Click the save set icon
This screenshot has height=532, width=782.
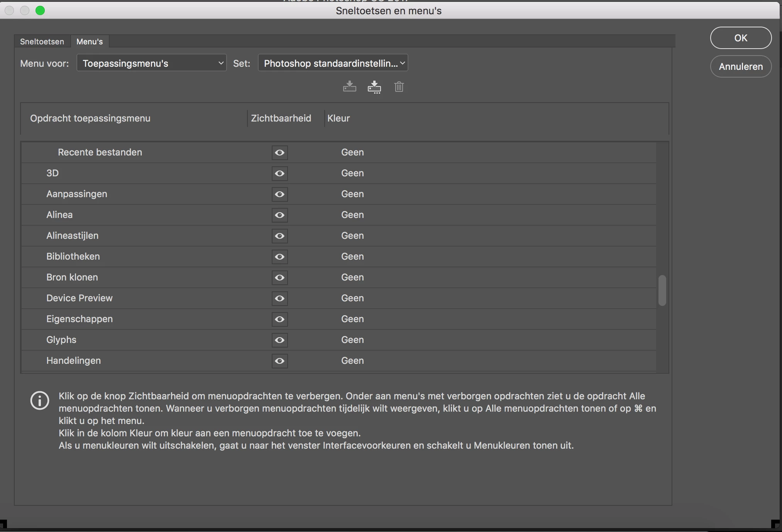tap(349, 86)
